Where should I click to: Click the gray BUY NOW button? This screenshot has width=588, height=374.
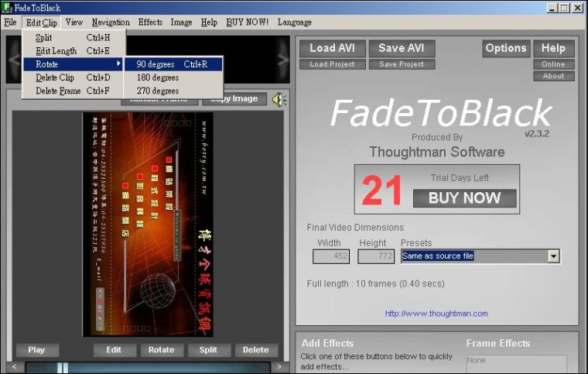coord(465,197)
